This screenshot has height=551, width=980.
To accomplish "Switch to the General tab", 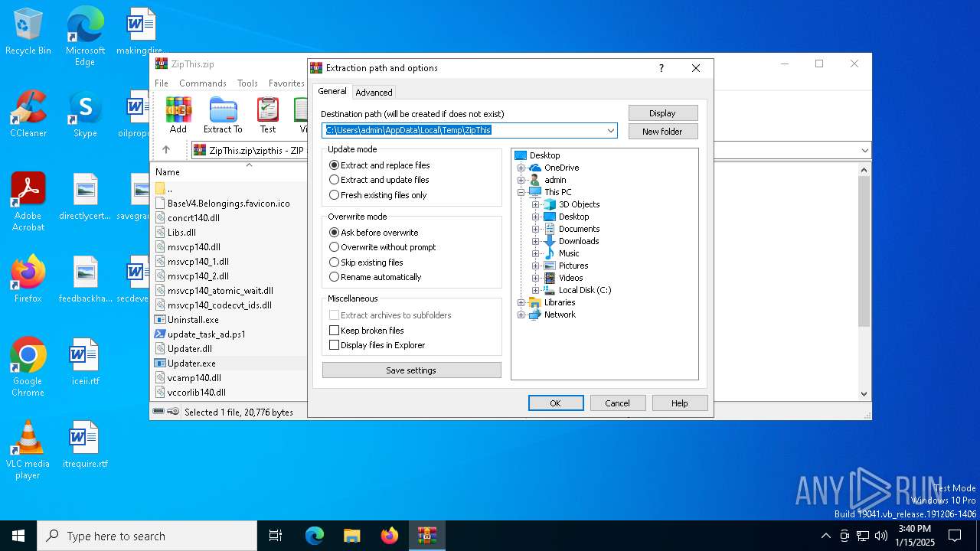I will click(x=332, y=91).
